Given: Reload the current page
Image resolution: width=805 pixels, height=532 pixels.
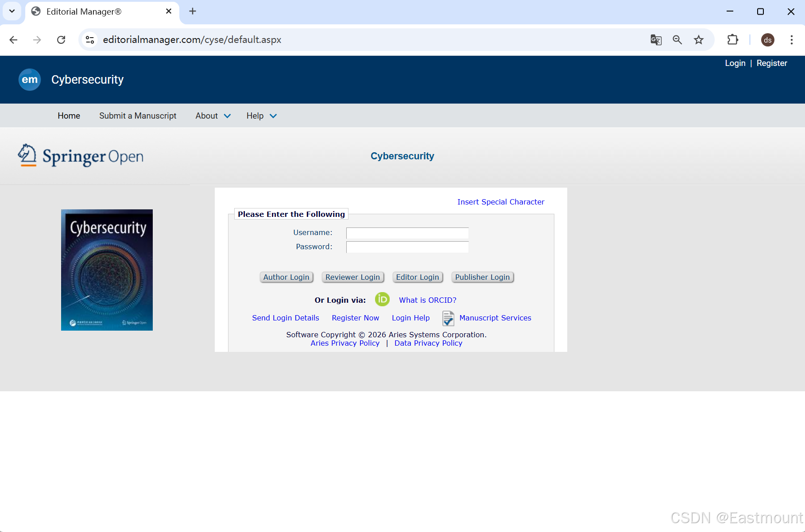Looking at the screenshot, I should (x=61, y=40).
